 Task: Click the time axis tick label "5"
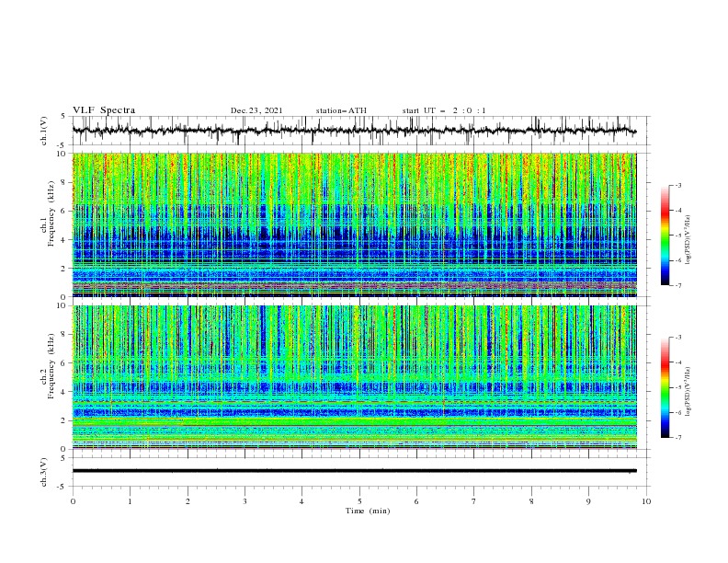359,501
